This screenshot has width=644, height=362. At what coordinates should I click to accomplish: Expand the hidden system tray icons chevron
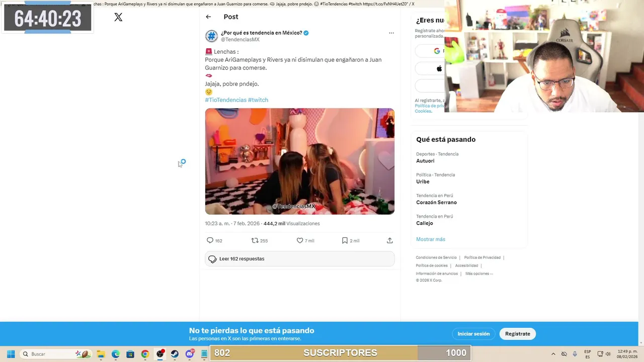coord(553,354)
